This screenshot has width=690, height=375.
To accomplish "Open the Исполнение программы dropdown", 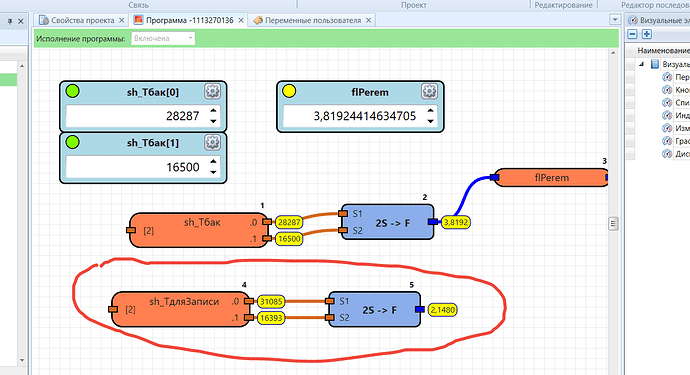I will [x=163, y=38].
